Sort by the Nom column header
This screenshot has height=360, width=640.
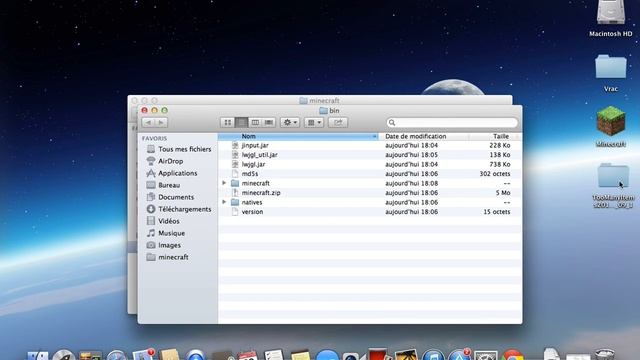coord(298,136)
